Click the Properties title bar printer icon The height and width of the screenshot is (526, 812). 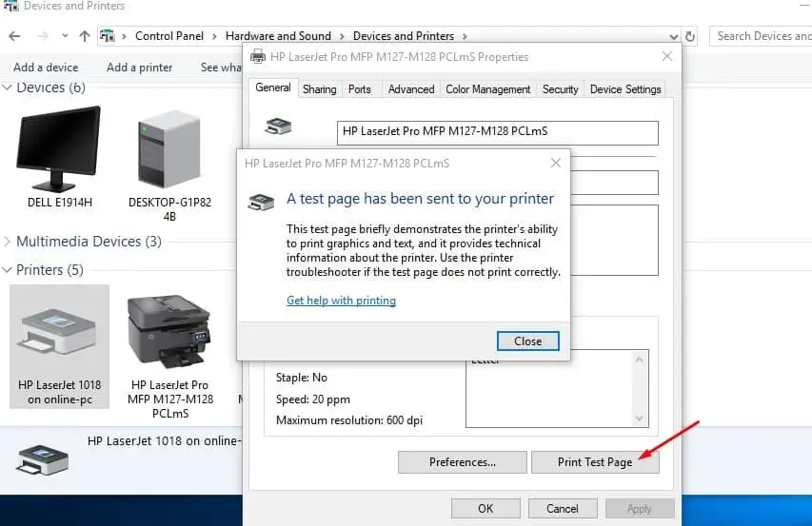point(258,56)
